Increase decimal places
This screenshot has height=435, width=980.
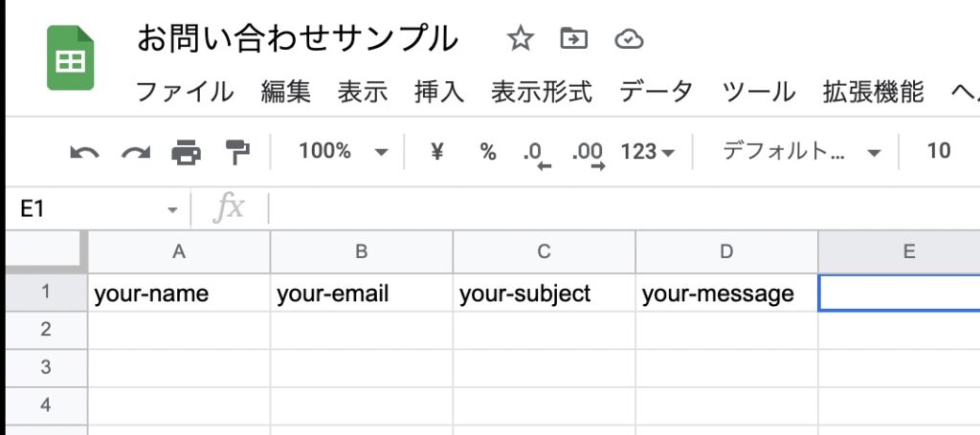point(587,153)
